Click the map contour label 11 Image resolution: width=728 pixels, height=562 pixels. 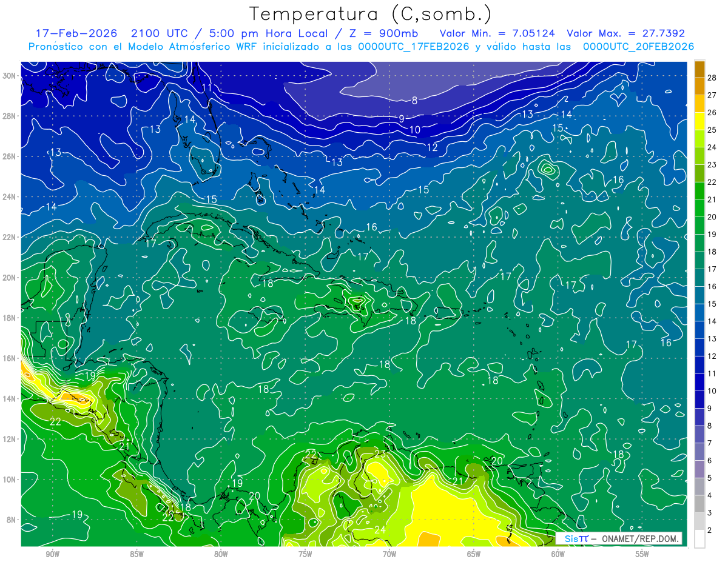pyautogui.click(x=207, y=88)
